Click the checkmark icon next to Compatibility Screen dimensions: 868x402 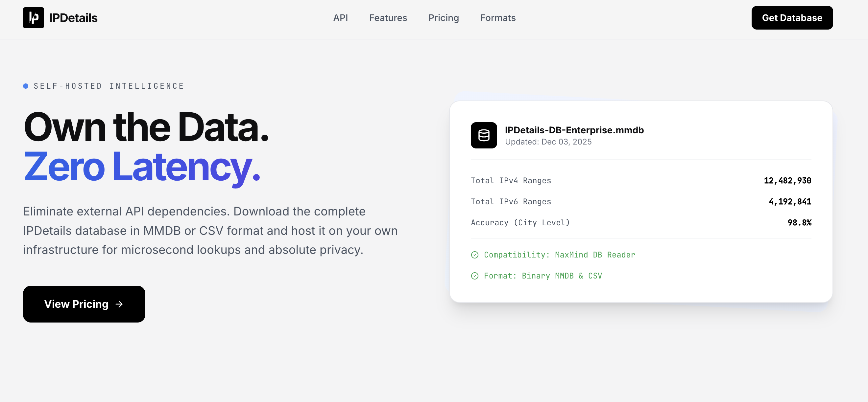point(474,255)
